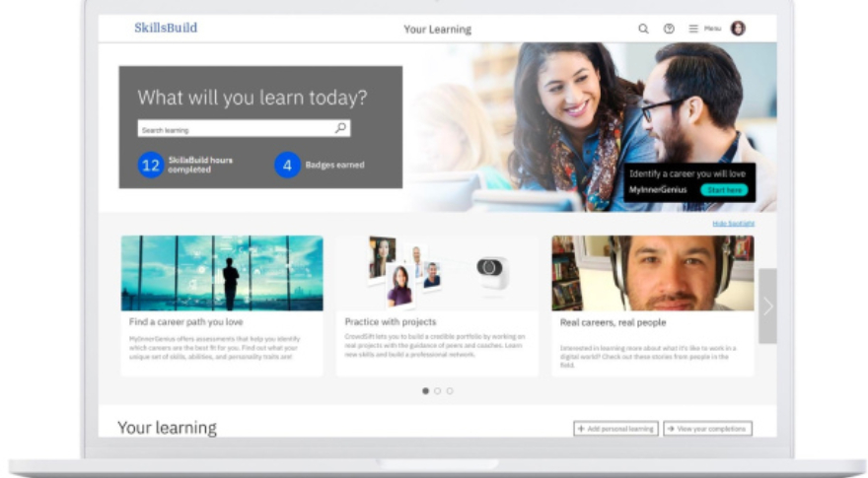Open the Find a career path you love card
868x478 pixels.
(222, 306)
